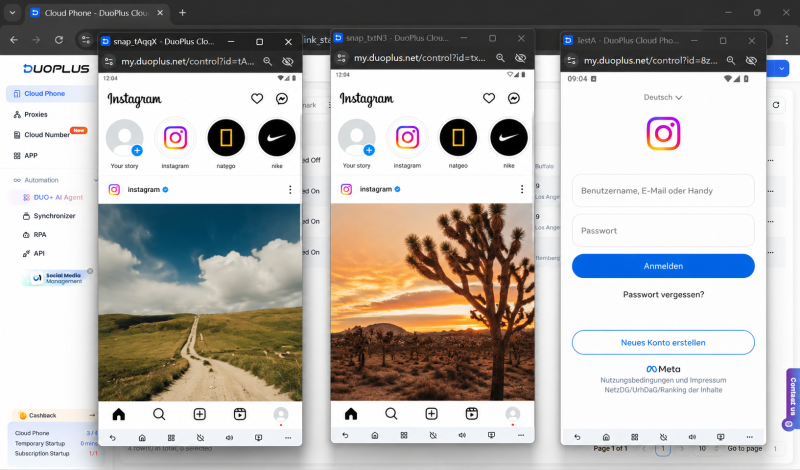Open nike story in snap_tAqqX
Screen dimensions: 800x470
[277, 138]
